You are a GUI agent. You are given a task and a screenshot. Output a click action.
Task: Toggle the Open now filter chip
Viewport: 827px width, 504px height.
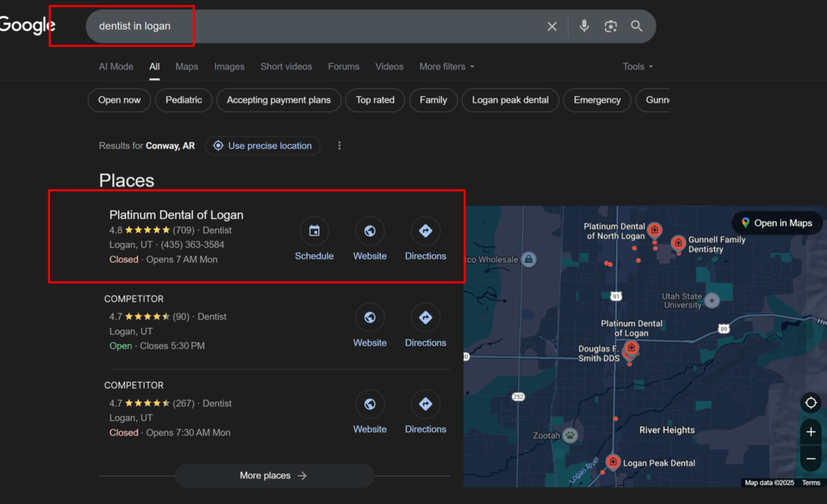pos(120,100)
